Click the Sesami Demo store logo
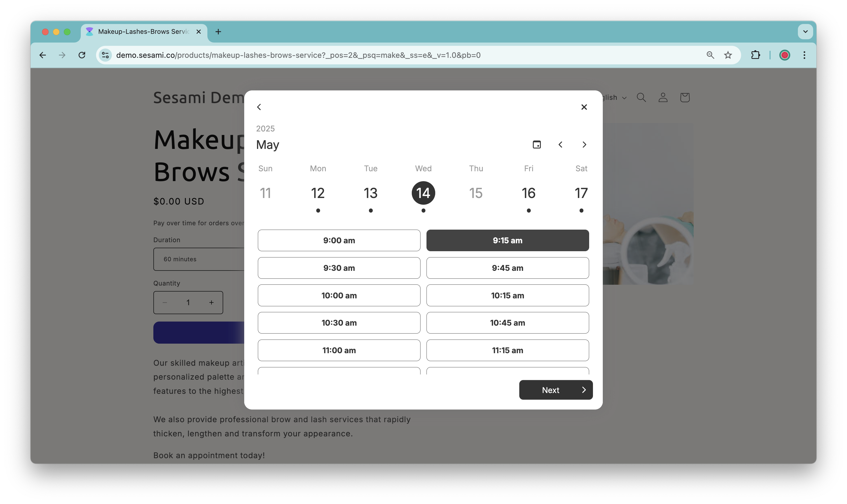847x504 pixels. pyautogui.click(x=199, y=97)
